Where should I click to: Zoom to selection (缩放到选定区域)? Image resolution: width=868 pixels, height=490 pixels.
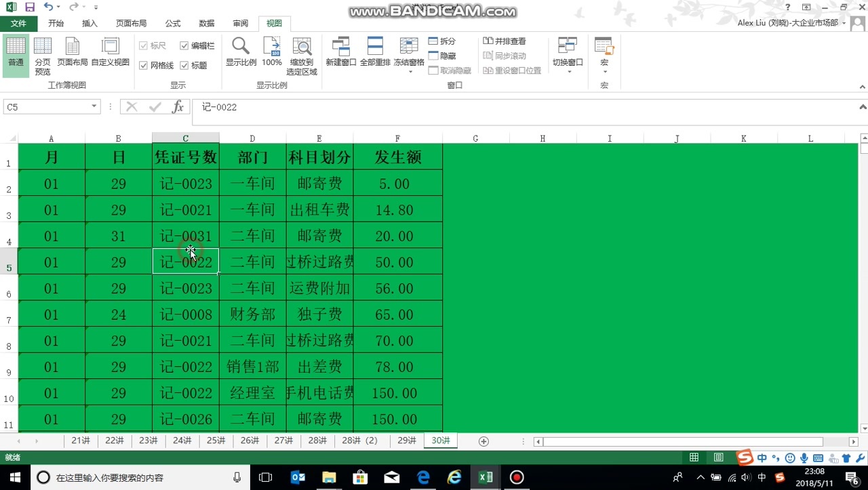click(302, 56)
